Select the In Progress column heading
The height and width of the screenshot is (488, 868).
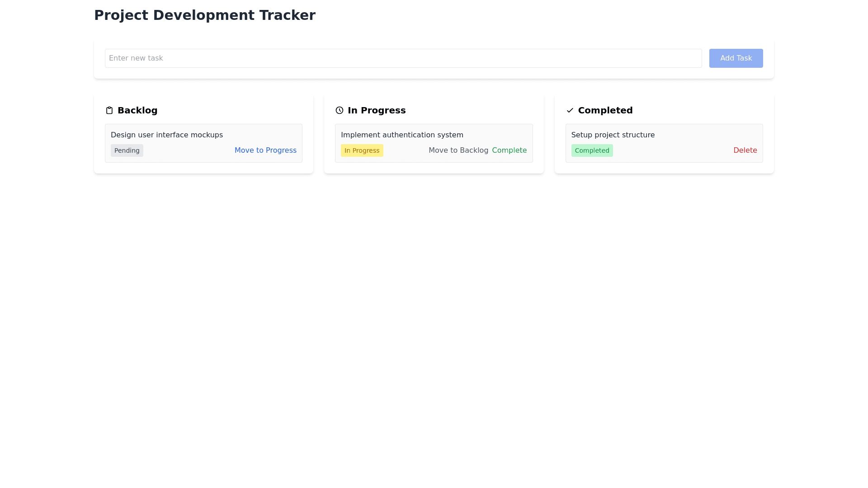coord(377,110)
